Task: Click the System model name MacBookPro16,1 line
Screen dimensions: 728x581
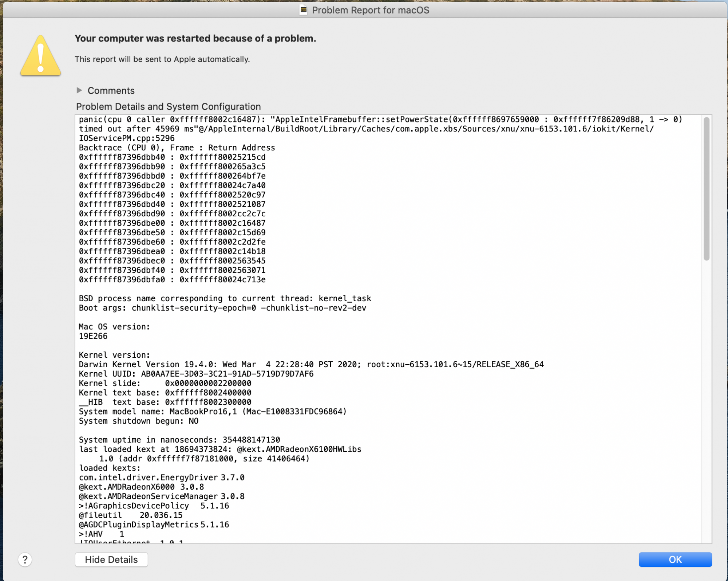Action: pyautogui.click(x=213, y=411)
